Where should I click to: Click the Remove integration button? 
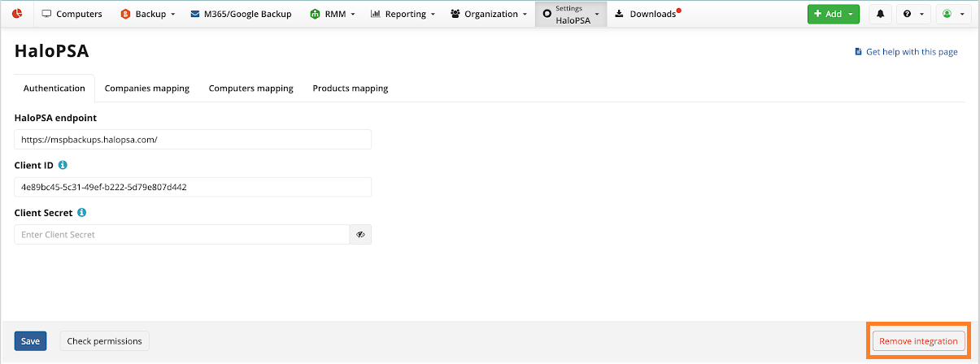(x=918, y=341)
